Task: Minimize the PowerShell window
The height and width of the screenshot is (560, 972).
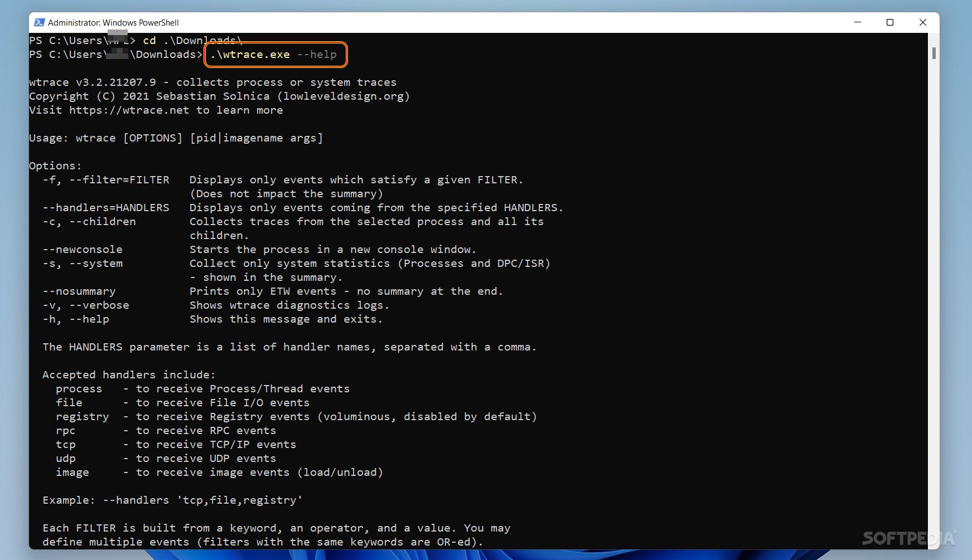Action: 858,22
